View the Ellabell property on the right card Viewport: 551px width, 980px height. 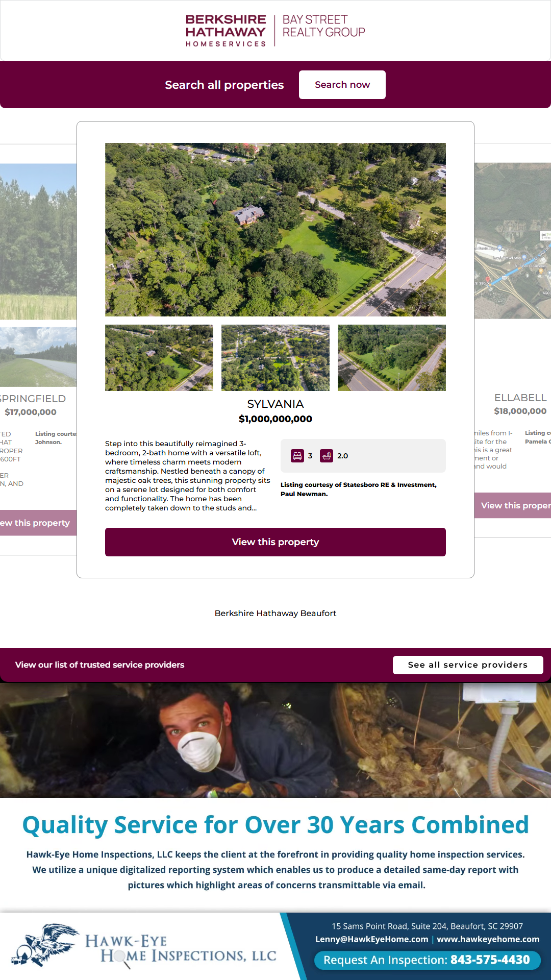(x=513, y=505)
